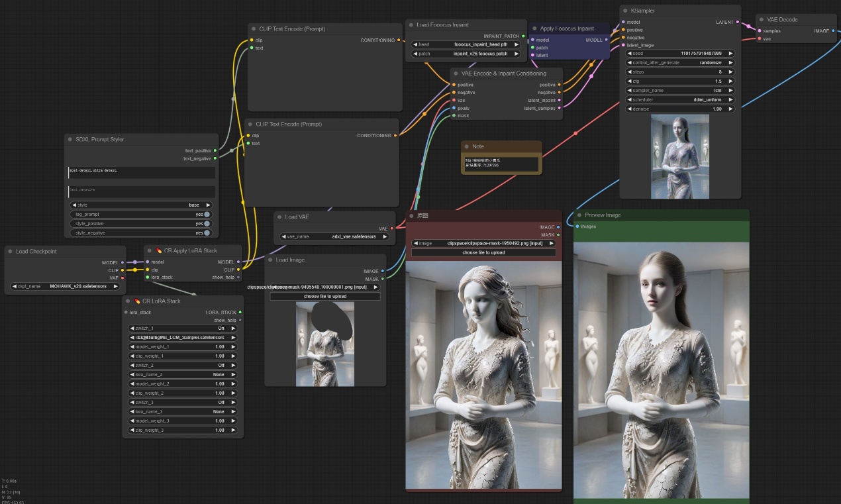Screen dimensions: 841x504
Task: Disable the style_negative switch
Action: [207, 233]
